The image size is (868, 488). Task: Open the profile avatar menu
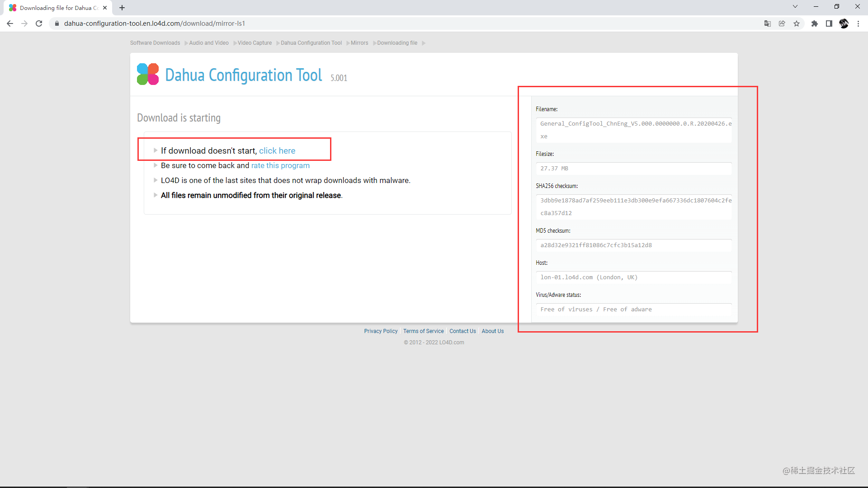pos(844,23)
